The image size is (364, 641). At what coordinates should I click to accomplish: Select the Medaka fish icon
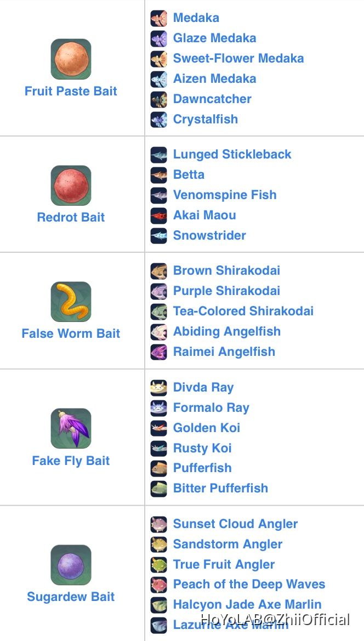tap(159, 18)
